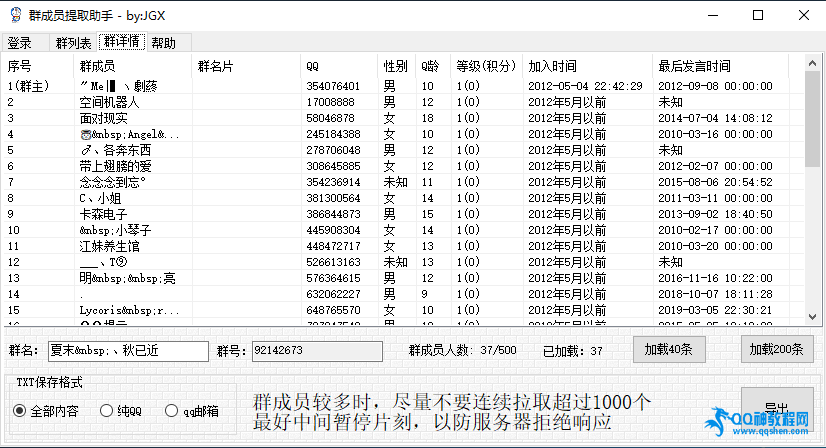The height and width of the screenshot is (448, 826).
Task: Click the 群成员人数: 37/500 label
Action: tap(463, 350)
